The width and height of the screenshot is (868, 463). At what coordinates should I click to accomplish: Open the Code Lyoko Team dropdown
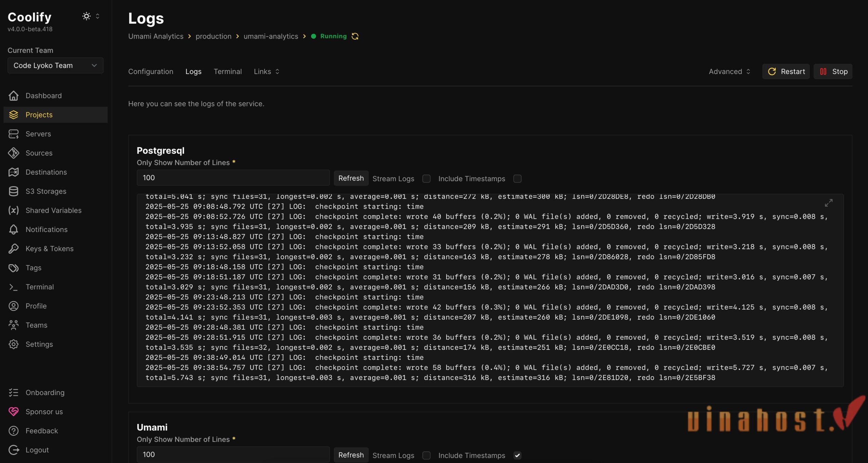(55, 65)
